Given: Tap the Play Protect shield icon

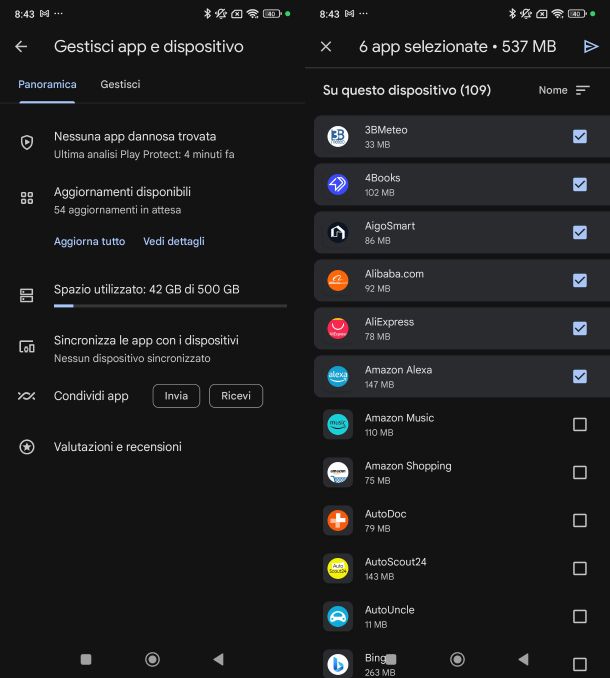Looking at the screenshot, I should pyautogui.click(x=27, y=142).
